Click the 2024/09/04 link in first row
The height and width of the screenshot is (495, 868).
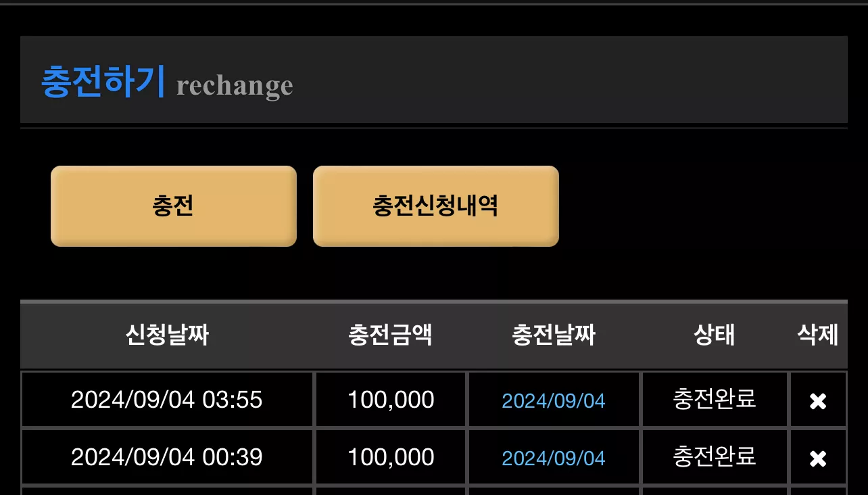pos(554,401)
